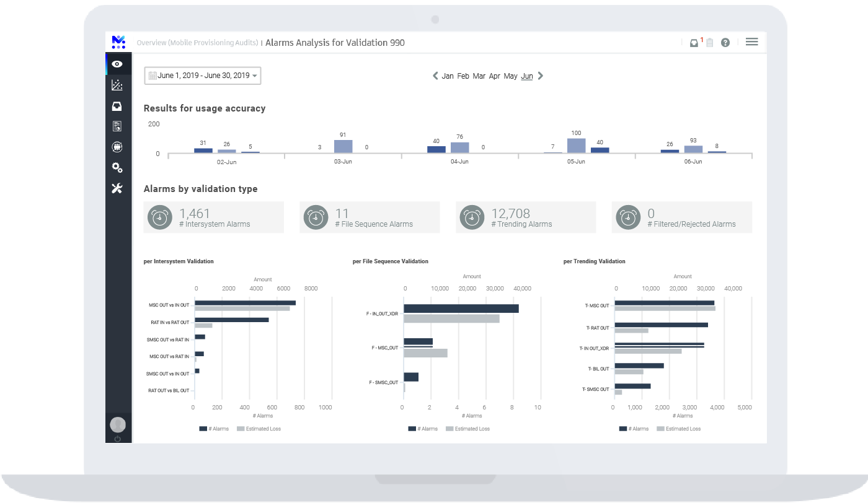The height and width of the screenshot is (503, 868).
Task: Select the team/users sidebar icon
Action: tap(117, 147)
